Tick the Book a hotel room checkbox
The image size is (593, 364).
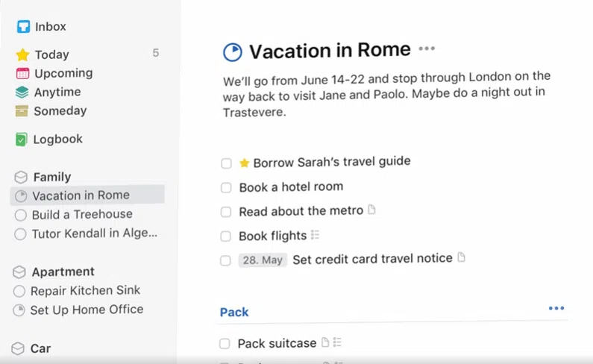(226, 188)
